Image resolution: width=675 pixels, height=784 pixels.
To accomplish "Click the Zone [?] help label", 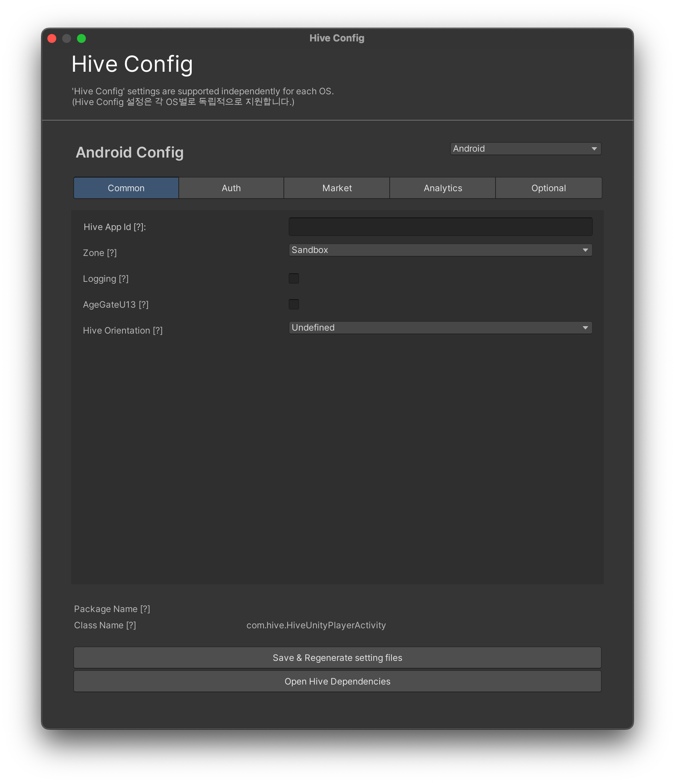I will (x=100, y=253).
